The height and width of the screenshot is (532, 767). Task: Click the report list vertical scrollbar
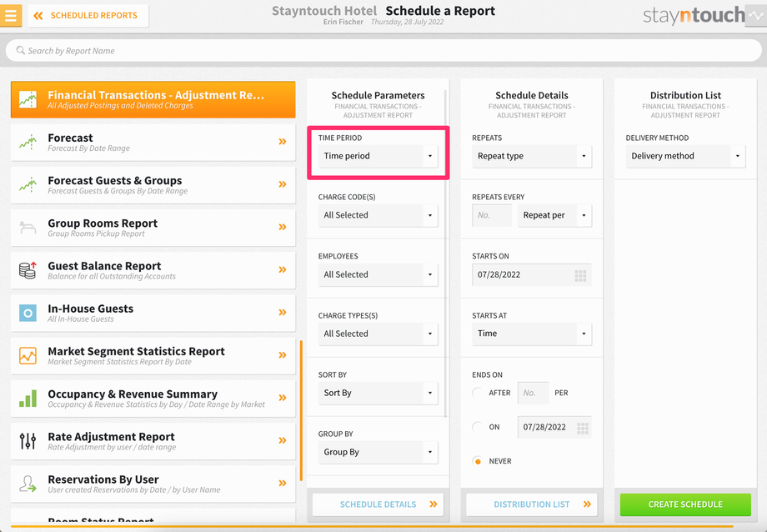point(301,410)
